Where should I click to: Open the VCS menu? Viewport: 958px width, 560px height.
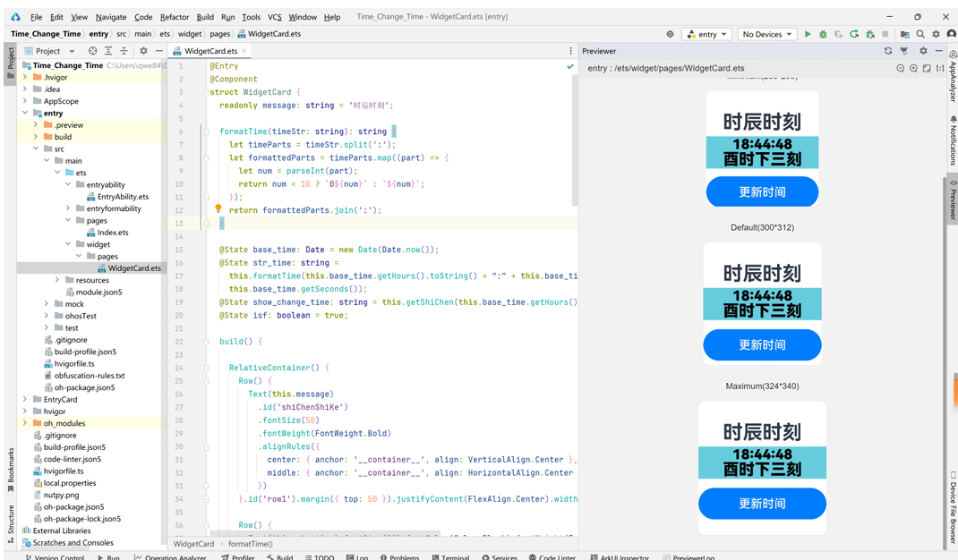(274, 17)
